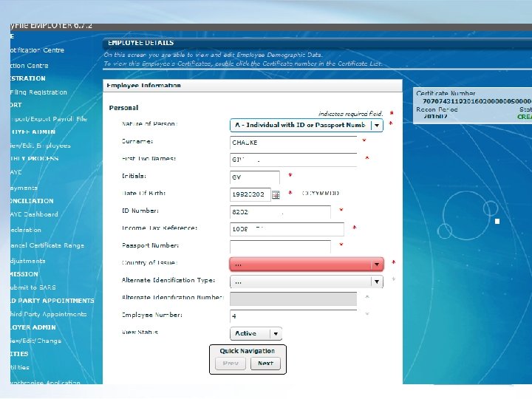Open eFiling Registration sidebar item

tap(38, 92)
